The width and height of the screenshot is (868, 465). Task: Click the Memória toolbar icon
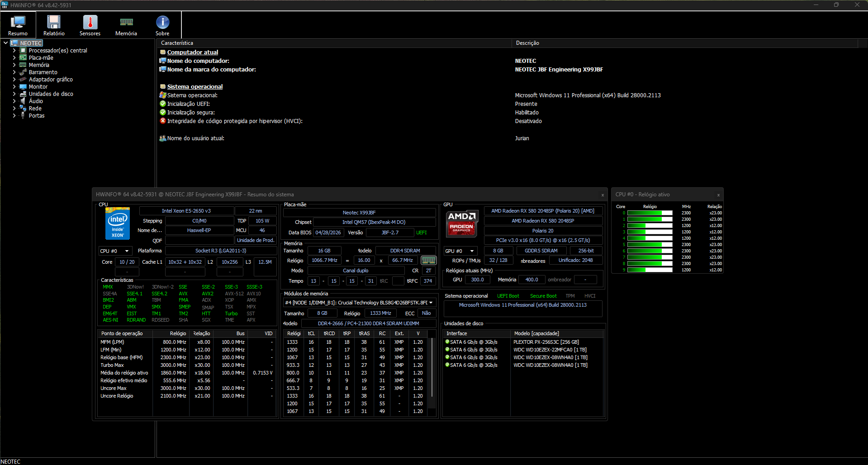pos(126,25)
